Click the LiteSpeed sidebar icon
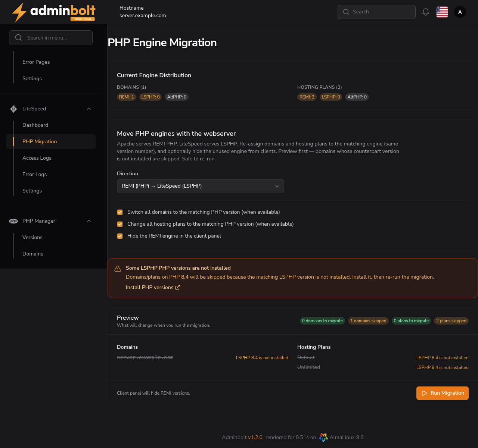Viewport: 478px width, 448px height. coord(13,109)
